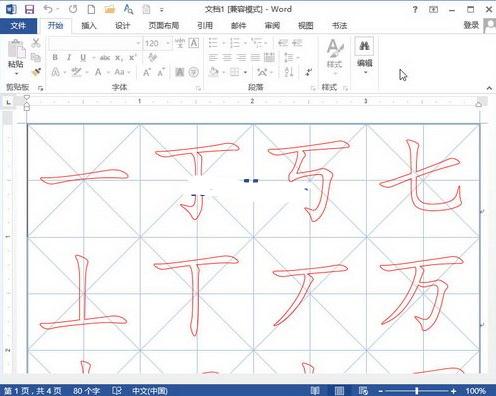Image resolution: width=496 pixels, height=396 pixels.
Task: Toggle strikethrough abc button
Action: [x=105, y=58]
